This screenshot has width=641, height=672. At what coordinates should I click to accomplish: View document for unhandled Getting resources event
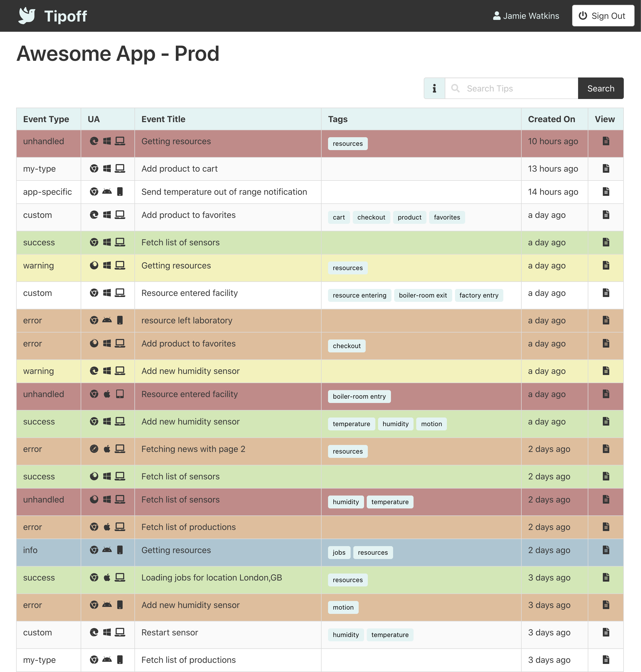tap(606, 141)
